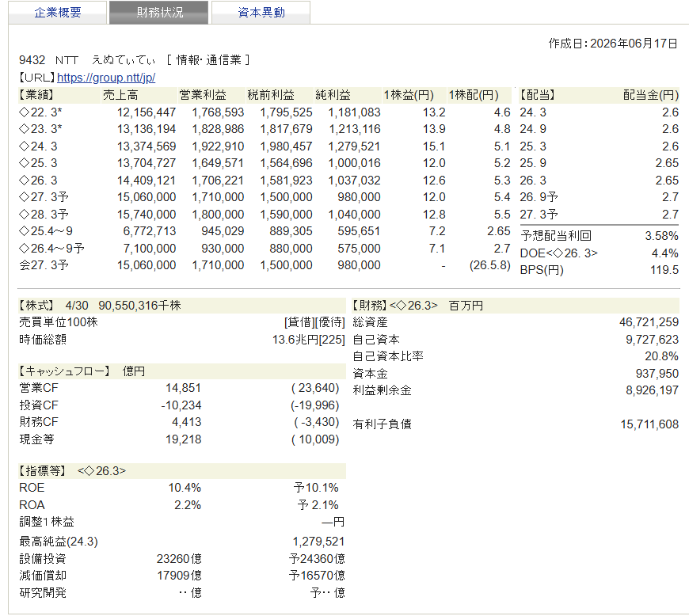This screenshot has height=616, width=689.
Task: Click the 資本金 value 937,950
Action: click(x=657, y=374)
